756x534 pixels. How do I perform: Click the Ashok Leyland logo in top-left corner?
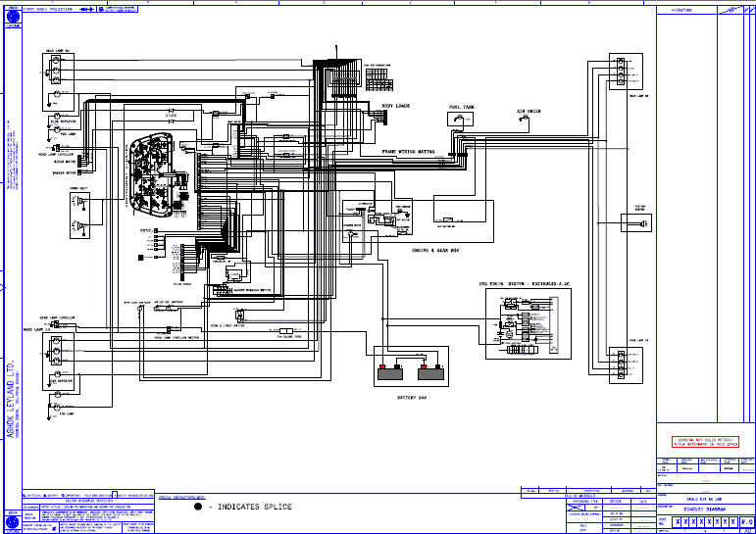coord(11,16)
